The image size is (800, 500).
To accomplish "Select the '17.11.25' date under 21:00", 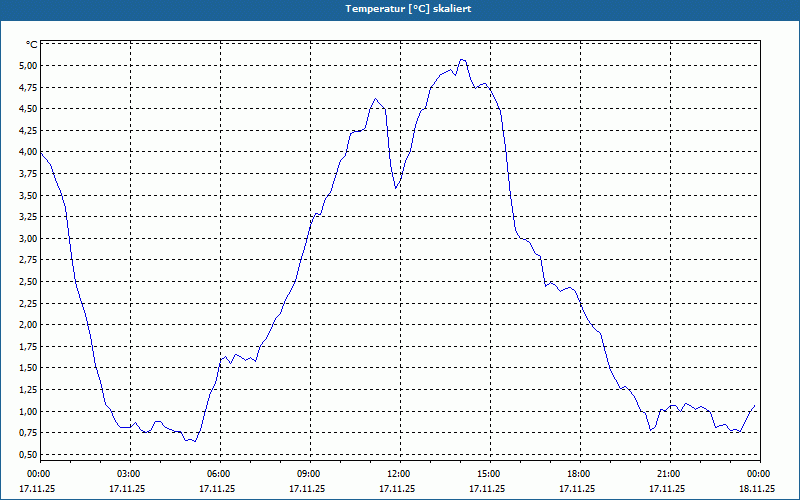I will (667, 489).
